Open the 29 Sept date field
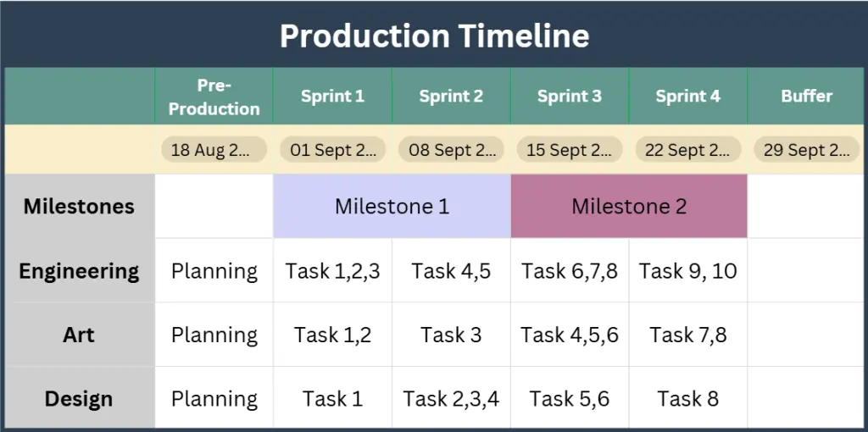 tap(806, 150)
